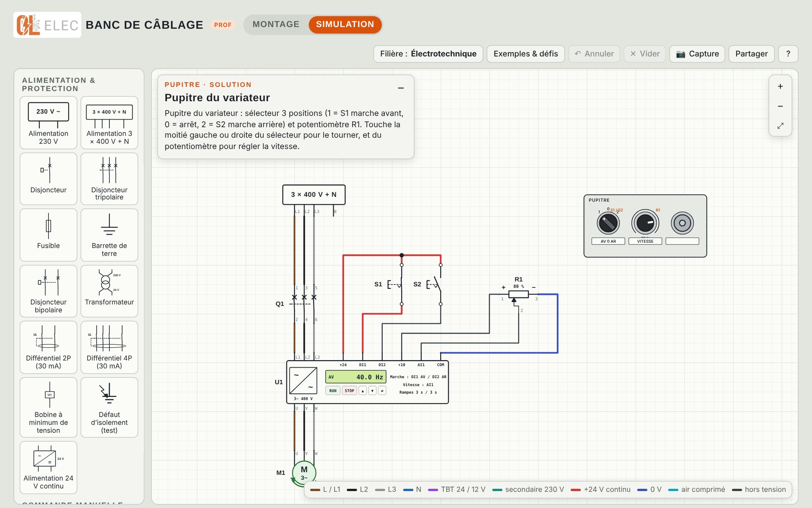This screenshot has height=508, width=812.
Task: Open help with the ? button
Action: click(788, 54)
